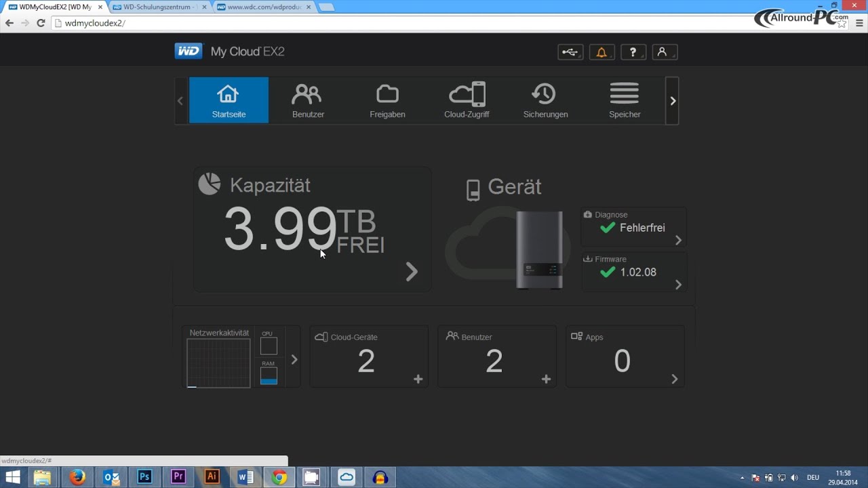Select the WDMyCloudEX2 browser tab
868x488 pixels.
(x=54, y=7)
